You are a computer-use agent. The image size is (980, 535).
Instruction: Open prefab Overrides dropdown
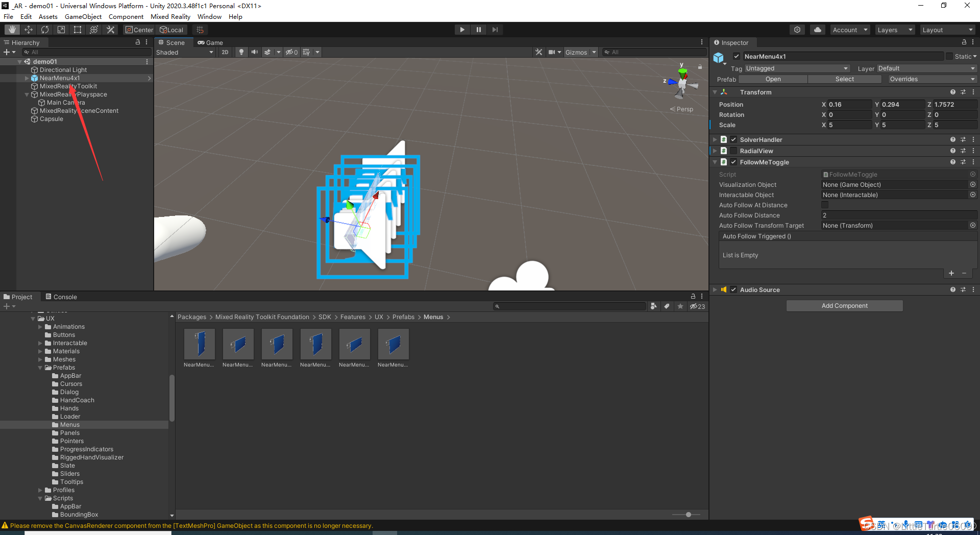932,79
